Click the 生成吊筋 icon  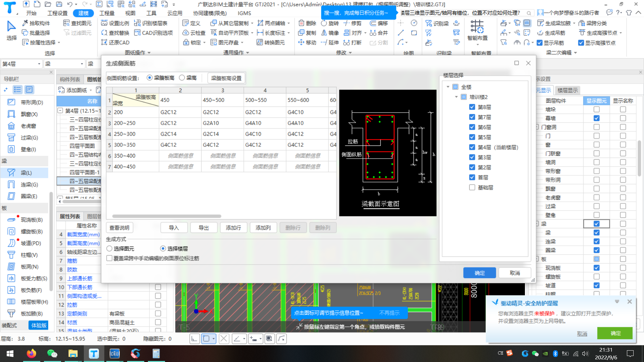[x=540, y=33]
